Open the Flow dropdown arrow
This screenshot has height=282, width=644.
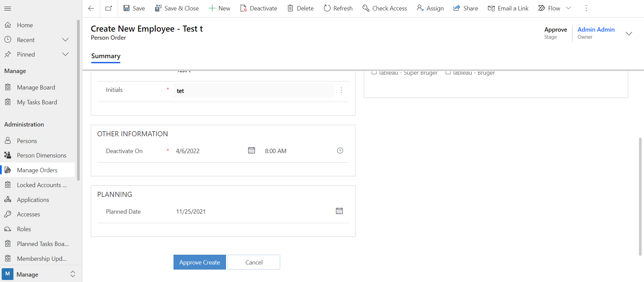(569, 8)
